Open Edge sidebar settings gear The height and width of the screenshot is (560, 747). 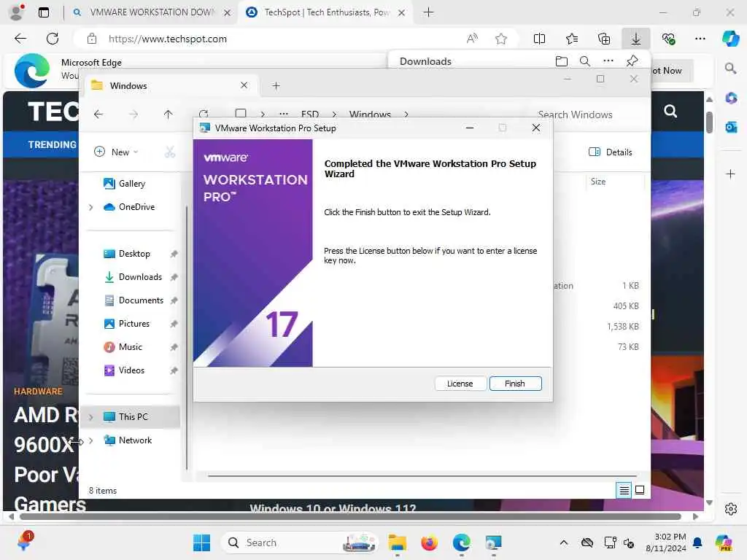tap(731, 509)
